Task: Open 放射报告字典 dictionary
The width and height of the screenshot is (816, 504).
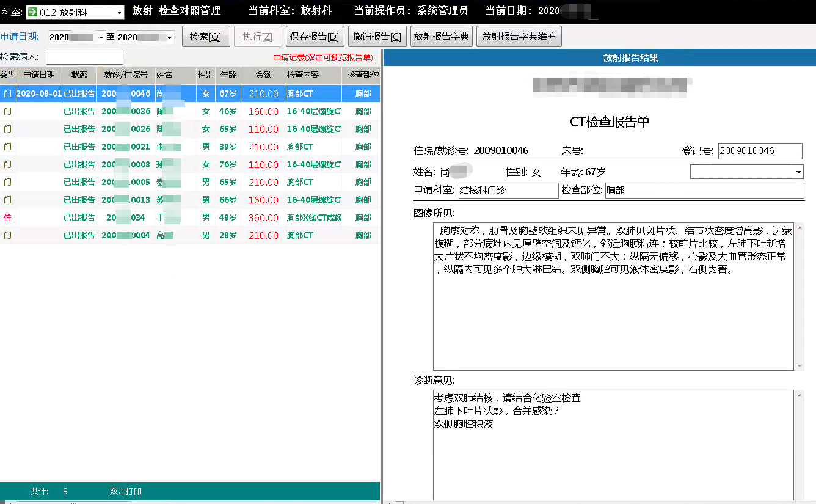Action: click(x=441, y=37)
